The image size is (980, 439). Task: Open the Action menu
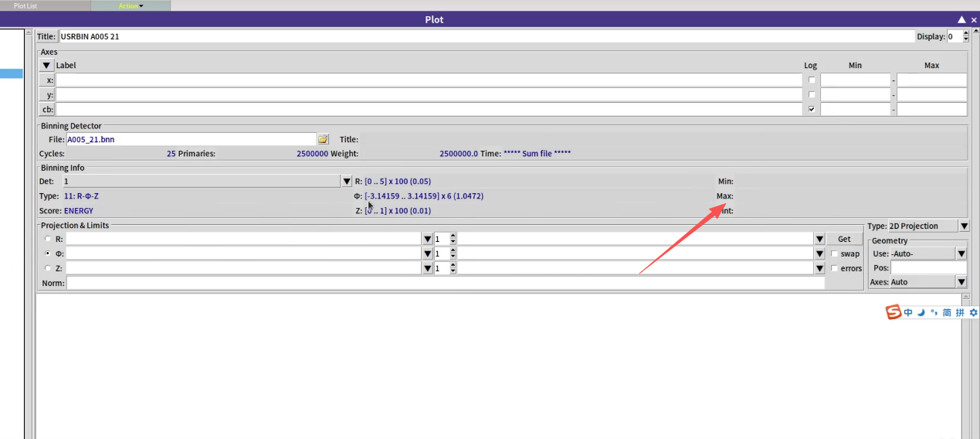pyautogui.click(x=131, y=5)
